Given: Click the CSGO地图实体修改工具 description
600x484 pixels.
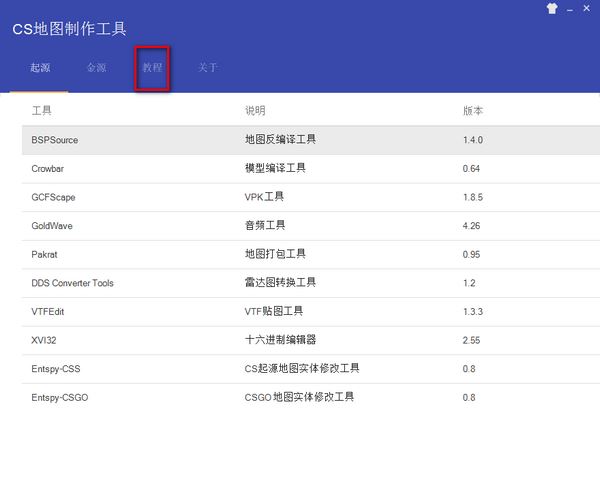Looking at the screenshot, I should 299,397.
